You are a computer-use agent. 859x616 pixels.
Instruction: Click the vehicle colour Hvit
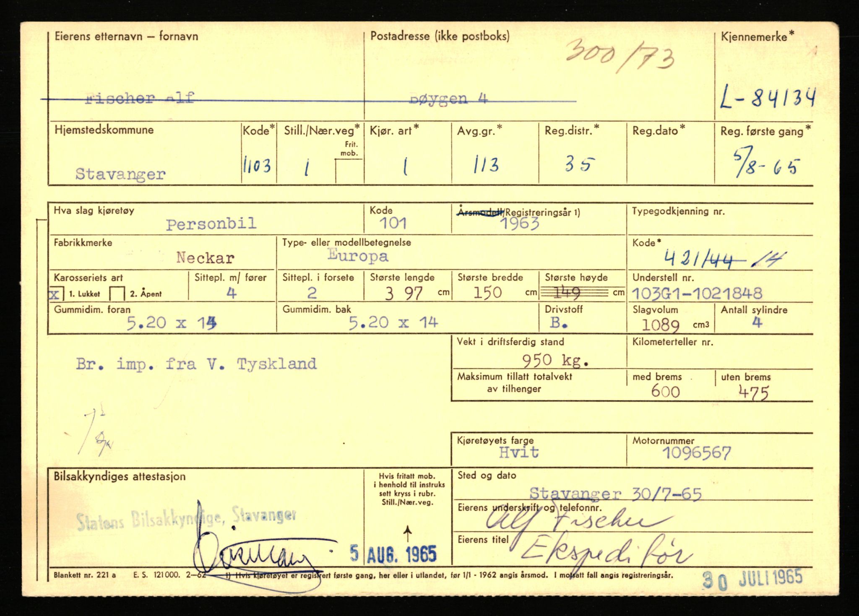(x=519, y=452)
